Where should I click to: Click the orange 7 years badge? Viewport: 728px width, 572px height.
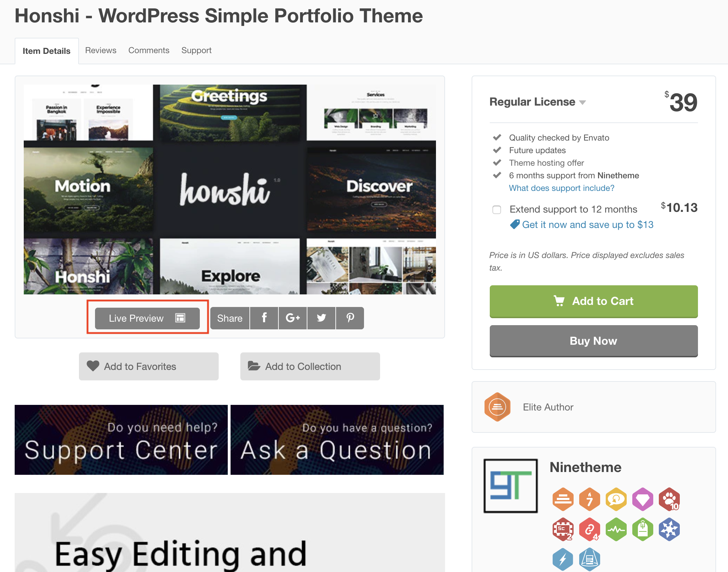589,499
